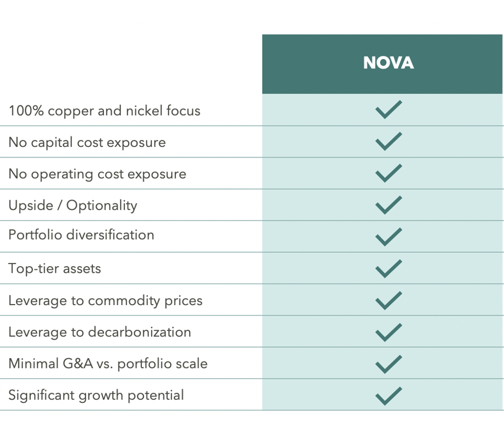This screenshot has height=428, width=504.
Task: Click checkmark in Top-tier assets row
Action: 388,268
